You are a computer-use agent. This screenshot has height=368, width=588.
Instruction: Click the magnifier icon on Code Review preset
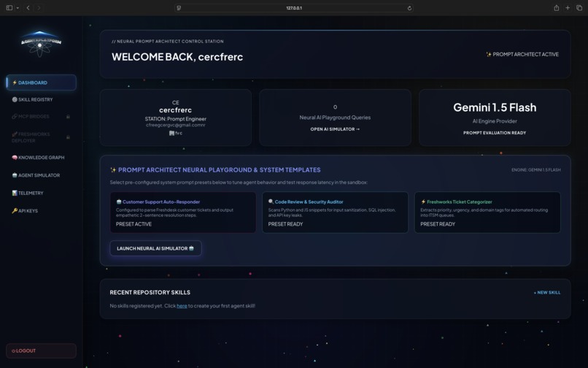(271, 202)
